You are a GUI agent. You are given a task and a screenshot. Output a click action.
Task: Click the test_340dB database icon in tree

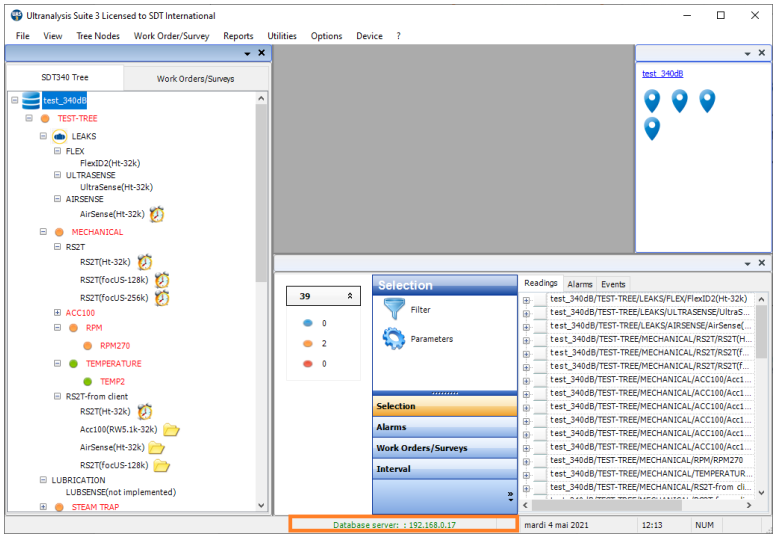coord(30,100)
